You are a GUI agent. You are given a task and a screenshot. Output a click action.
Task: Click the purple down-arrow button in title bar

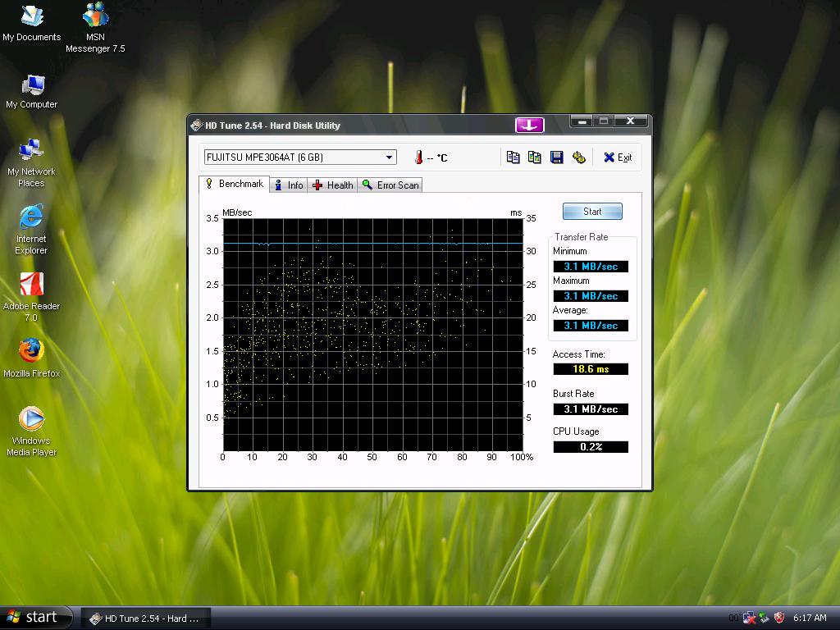[x=529, y=125]
